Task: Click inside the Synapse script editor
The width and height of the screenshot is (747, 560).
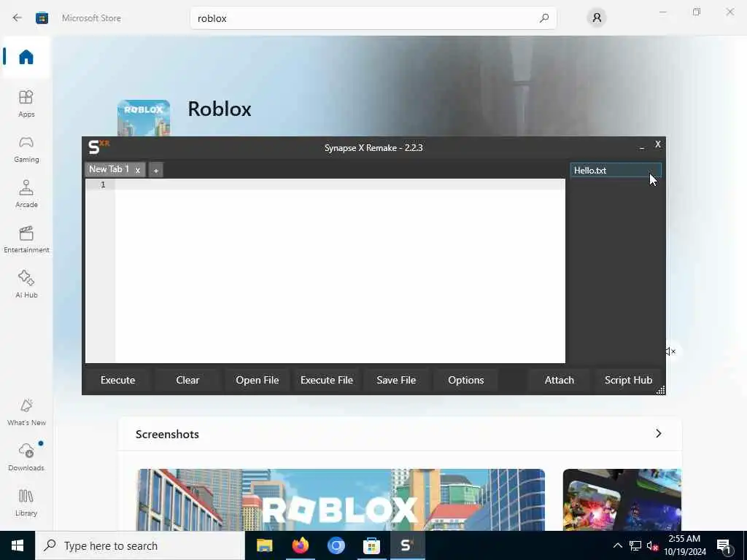Action: click(340, 271)
